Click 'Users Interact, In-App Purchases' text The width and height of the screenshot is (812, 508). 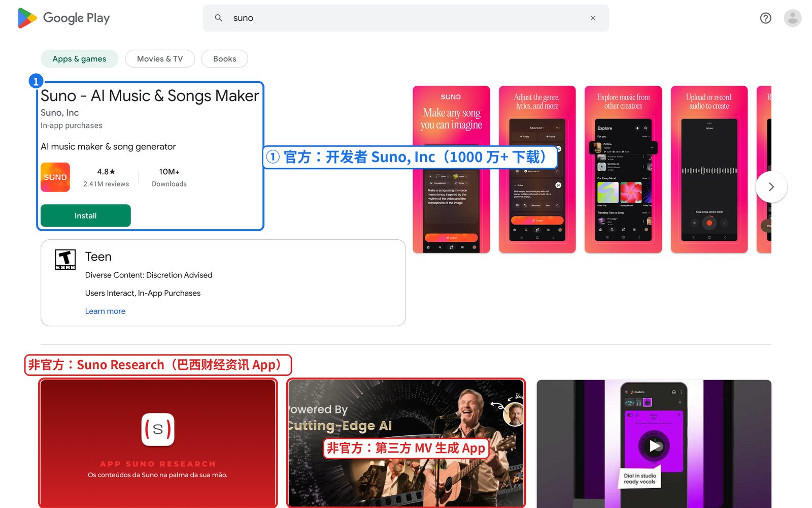click(x=143, y=293)
